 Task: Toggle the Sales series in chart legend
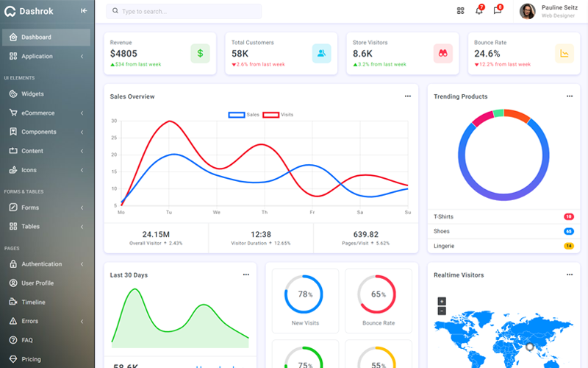point(244,115)
